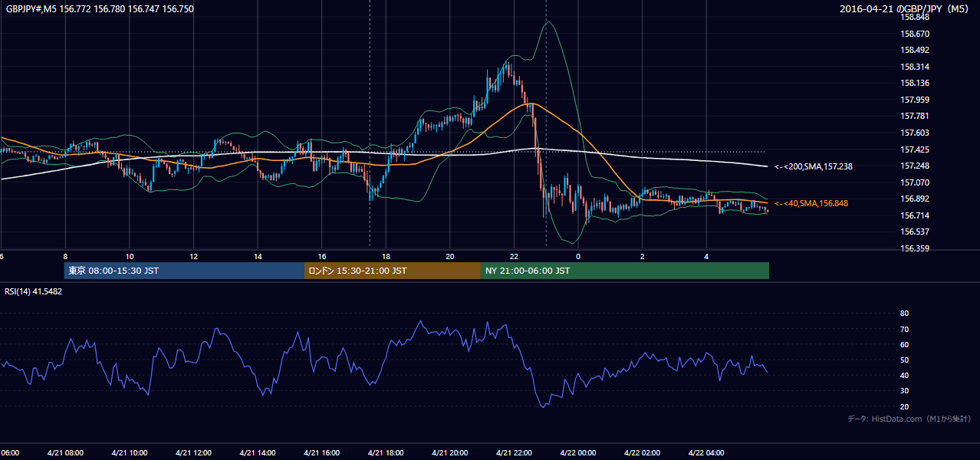This screenshot has width=980, height=460.
Task: Click hour label 18 under price chart
Action: (x=386, y=256)
